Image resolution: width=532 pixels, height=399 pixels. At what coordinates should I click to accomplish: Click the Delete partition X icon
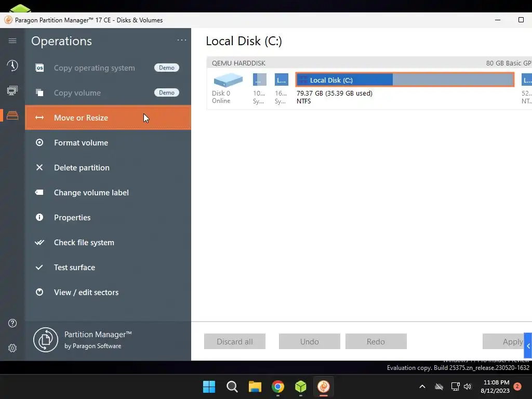click(x=39, y=167)
